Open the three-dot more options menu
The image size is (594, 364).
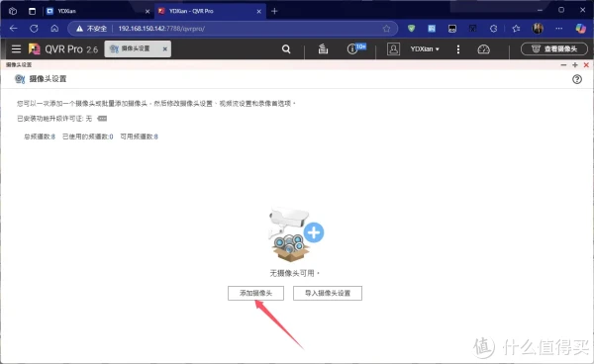click(x=458, y=49)
